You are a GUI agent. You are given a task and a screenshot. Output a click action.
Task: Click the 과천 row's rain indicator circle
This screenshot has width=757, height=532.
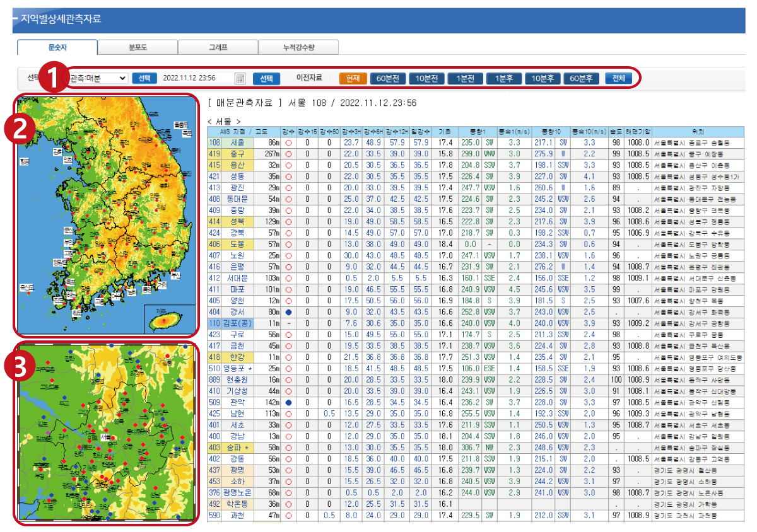point(288,515)
